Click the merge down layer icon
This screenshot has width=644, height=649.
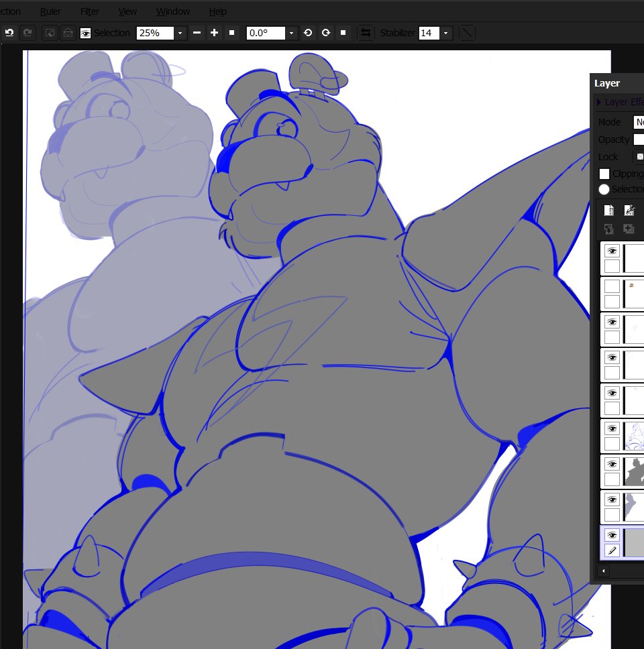629,229
